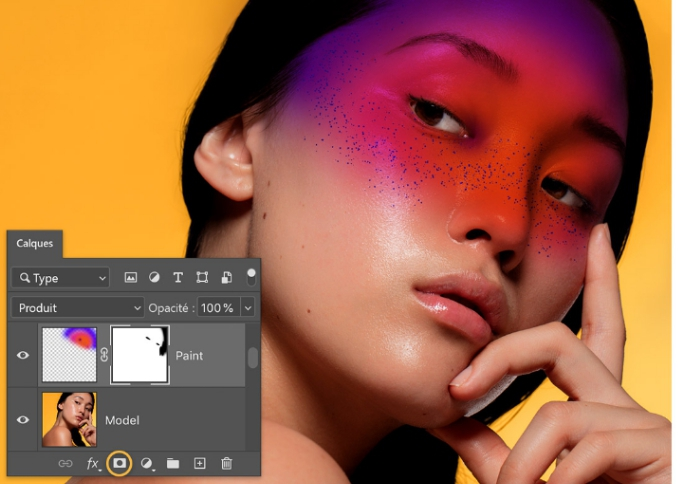Filter for shape layers icon

202,278
